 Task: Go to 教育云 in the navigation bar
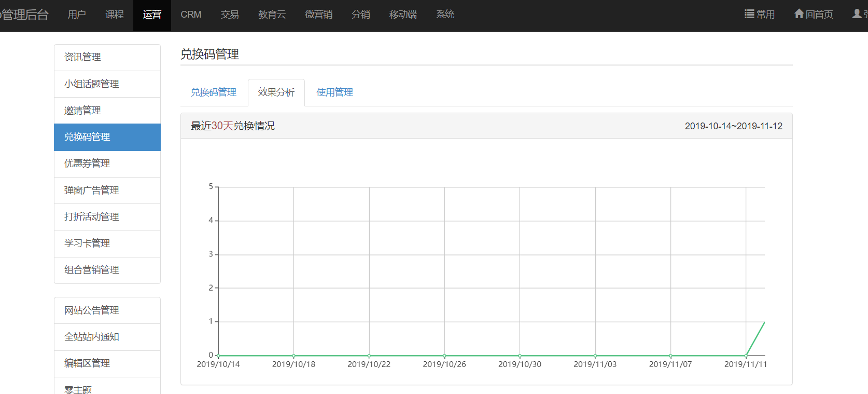coord(272,15)
